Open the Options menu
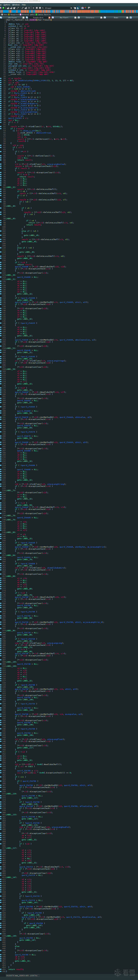Image resolution: width=138 pixels, height=980 pixels. point(7,5)
